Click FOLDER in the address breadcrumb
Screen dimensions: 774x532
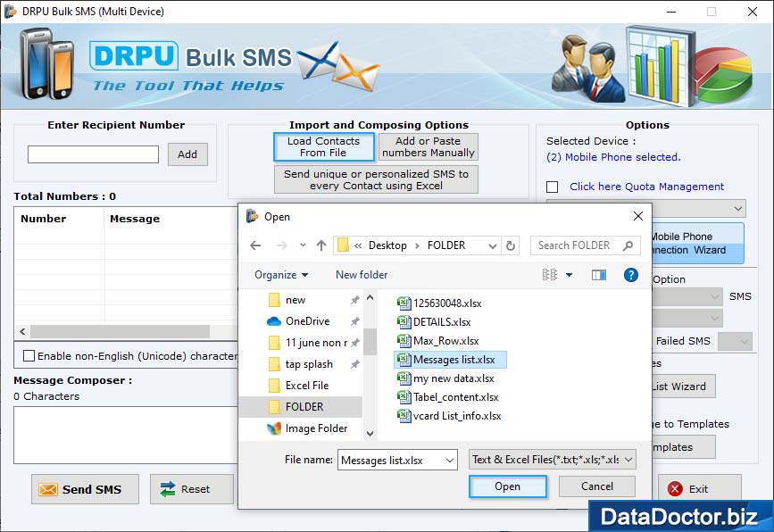446,245
